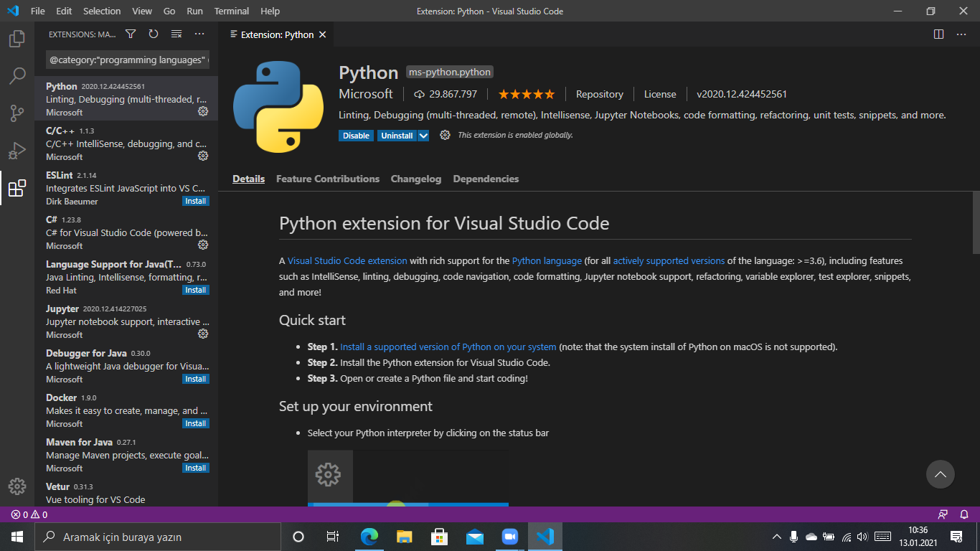
Task: Open the Explorer view in activity bar
Action: (17, 39)
